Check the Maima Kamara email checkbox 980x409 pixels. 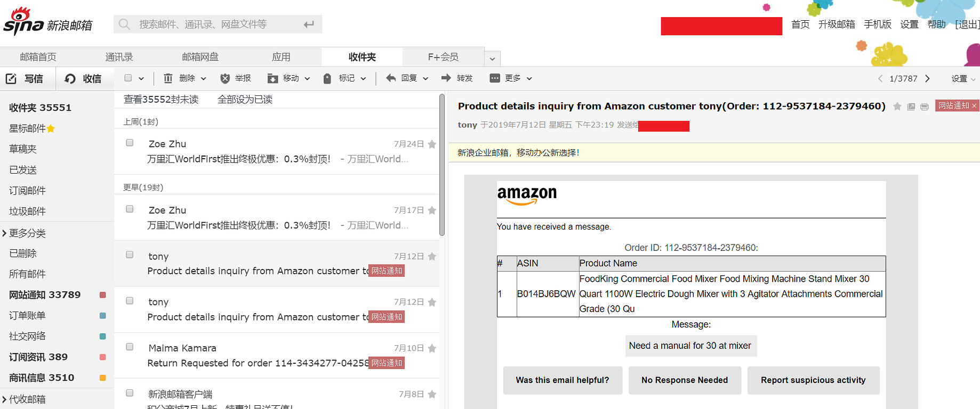(130, 347)
